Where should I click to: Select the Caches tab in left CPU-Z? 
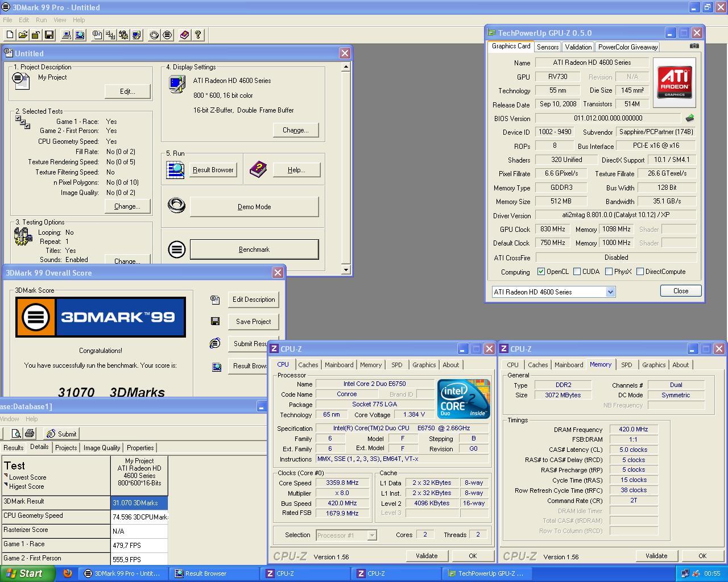308,365
